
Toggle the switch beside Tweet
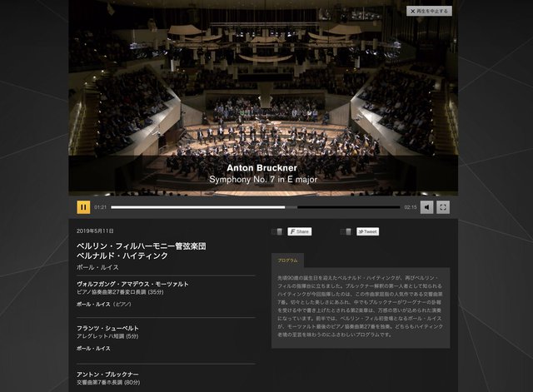(346, 231)
